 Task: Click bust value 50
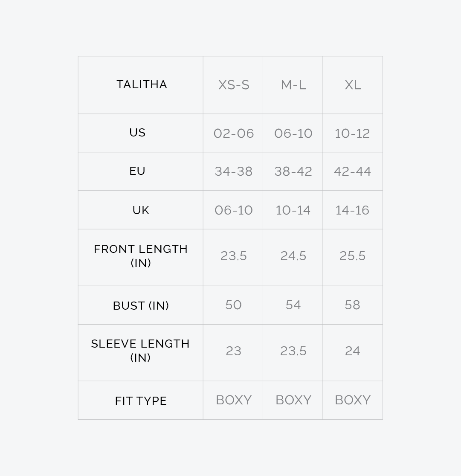[x=233, y=305]
